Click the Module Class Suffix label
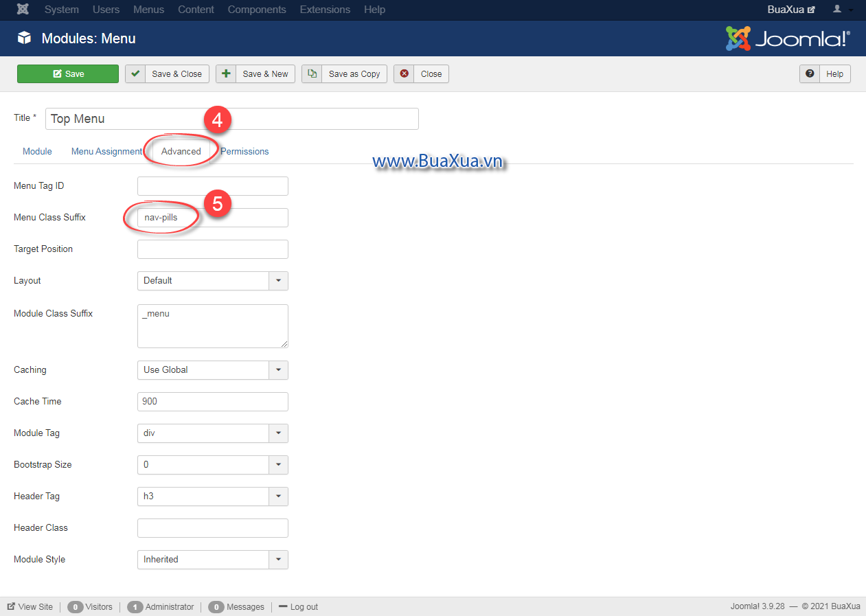The height and width of the screenshot is (616, 866). tap(53, 313)
